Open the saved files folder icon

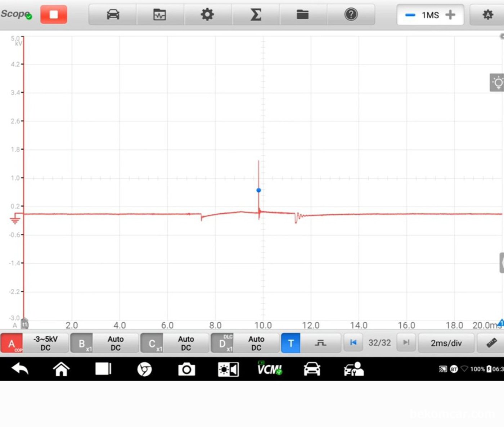(x=302, y=15)
